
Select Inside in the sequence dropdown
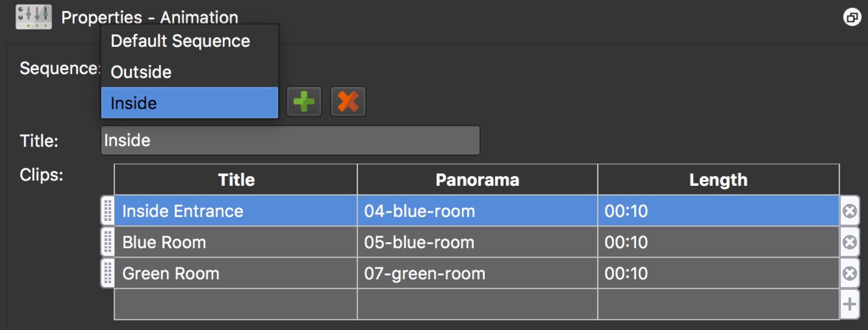click(x=189, y=103)
